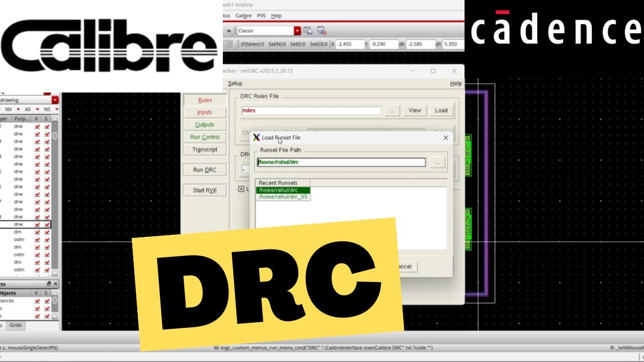
Task: Click the dX field showing -2.585
Action: click(420, 44)
